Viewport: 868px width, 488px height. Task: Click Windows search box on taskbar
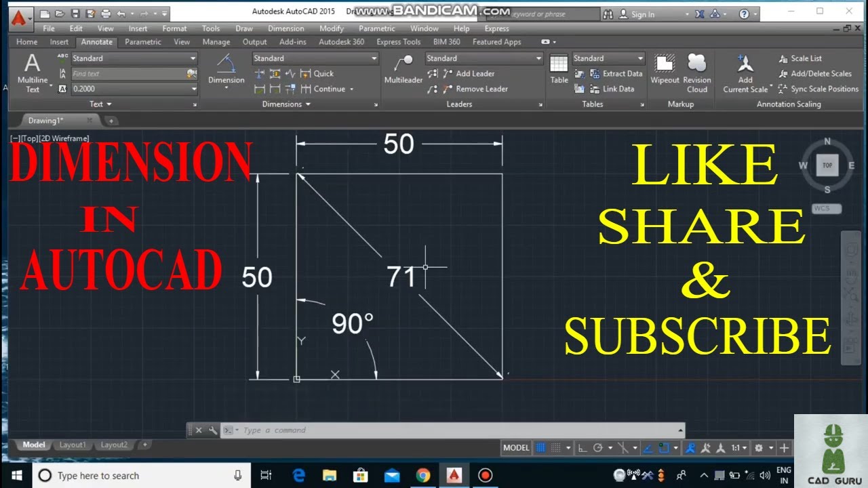click(141, 476)
